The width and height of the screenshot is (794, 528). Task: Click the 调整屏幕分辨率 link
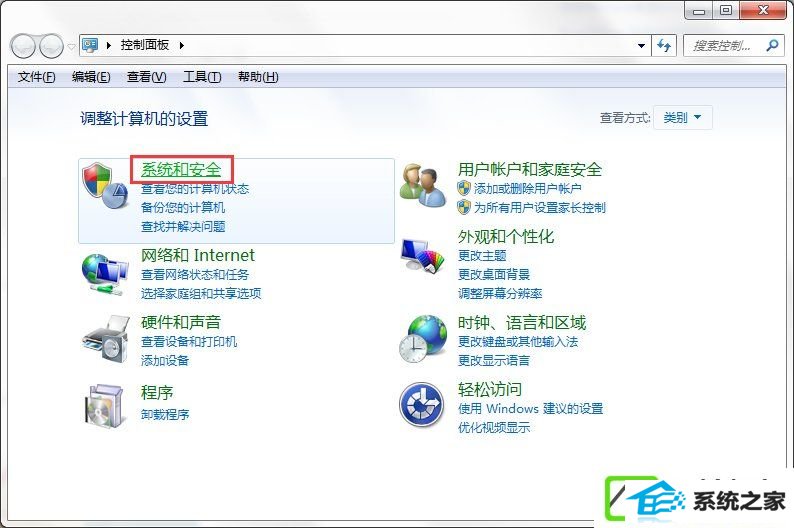pos(500,294)
